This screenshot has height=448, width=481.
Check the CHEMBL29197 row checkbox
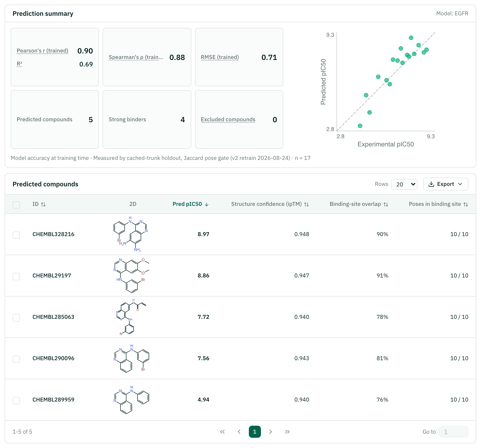(x=16, y=277)
